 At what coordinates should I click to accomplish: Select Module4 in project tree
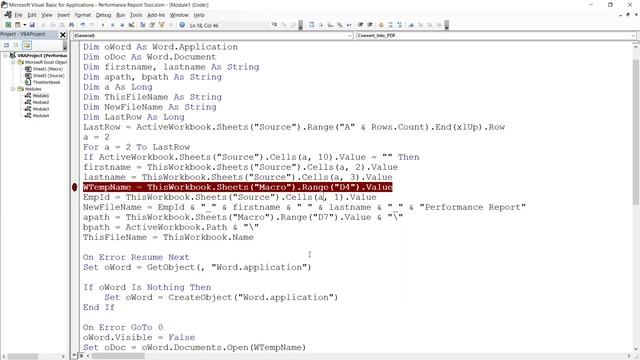pyautogui.click(x=41, y=116)
